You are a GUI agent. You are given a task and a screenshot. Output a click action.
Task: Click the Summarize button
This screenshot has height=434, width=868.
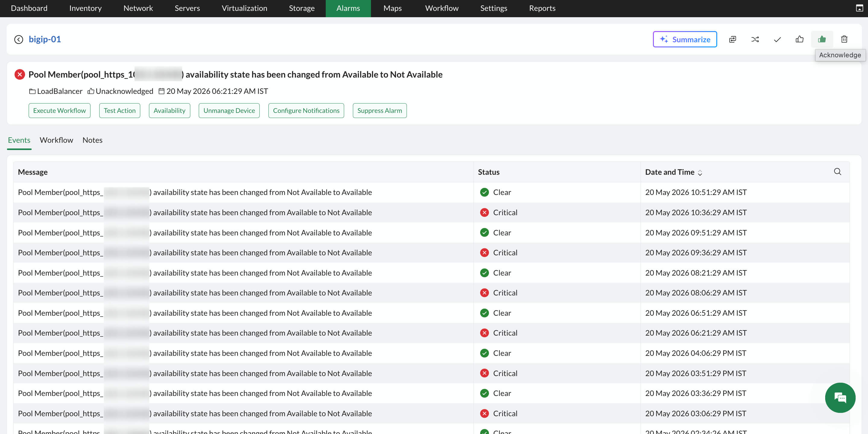pyautogui.click(x=685, y=40)
